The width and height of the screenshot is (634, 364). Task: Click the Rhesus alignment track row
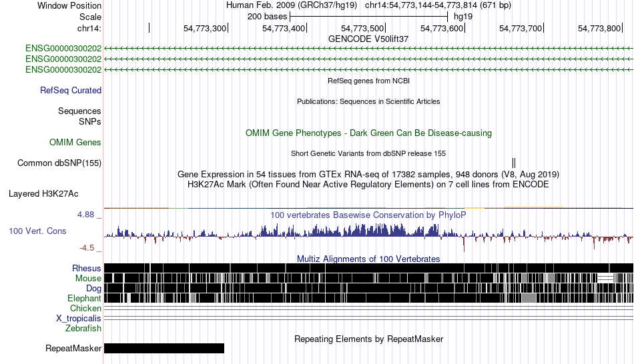click(369, 268)
